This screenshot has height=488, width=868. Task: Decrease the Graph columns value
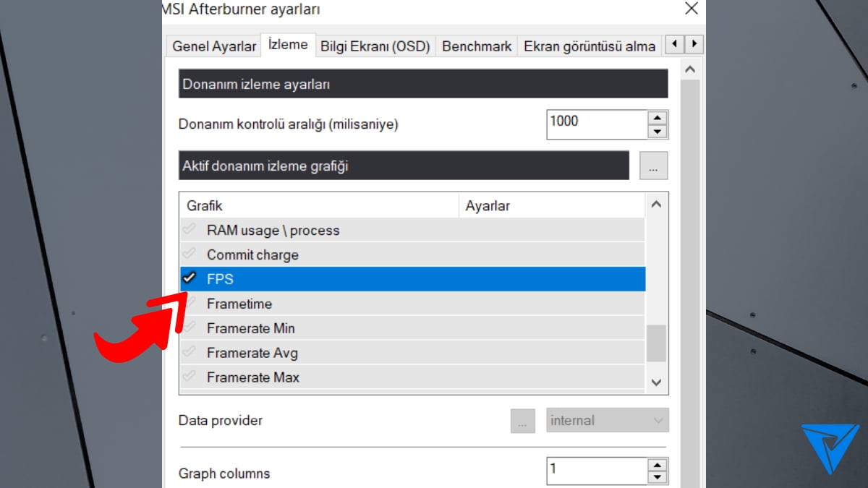point(657,477)
